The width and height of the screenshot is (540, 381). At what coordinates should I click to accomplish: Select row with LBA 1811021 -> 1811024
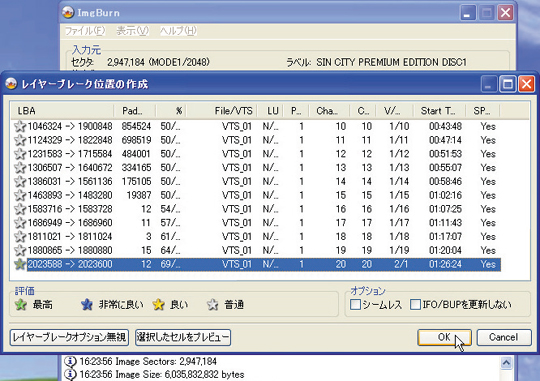click(x=257, y=237)
